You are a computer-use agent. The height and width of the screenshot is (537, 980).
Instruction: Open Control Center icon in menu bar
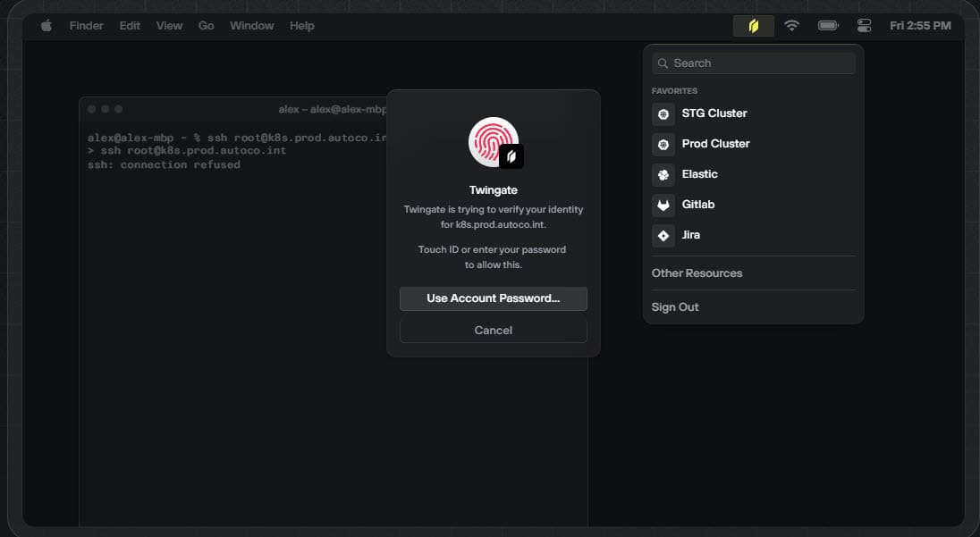coord(864,26)
